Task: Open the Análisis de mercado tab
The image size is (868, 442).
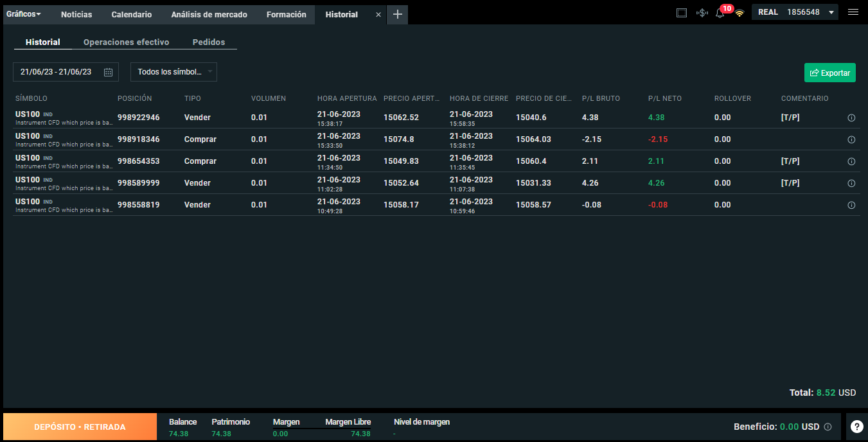Action: pos(209,14)
